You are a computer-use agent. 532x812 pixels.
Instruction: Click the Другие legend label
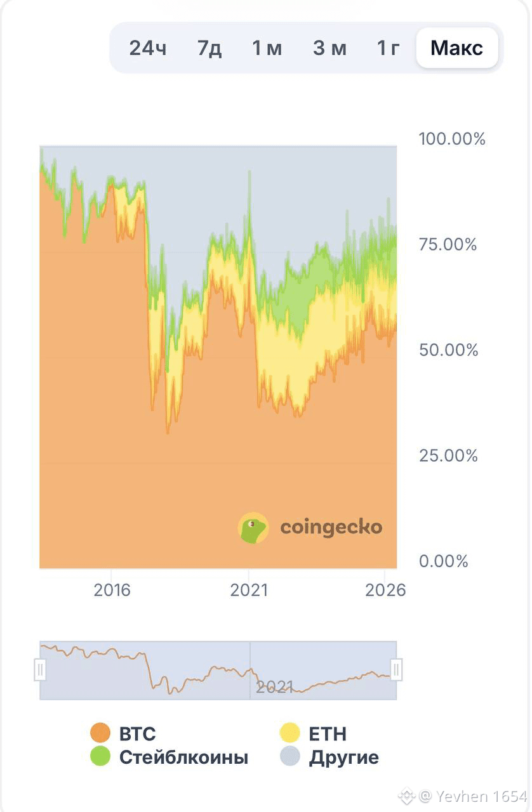[343, 757]
